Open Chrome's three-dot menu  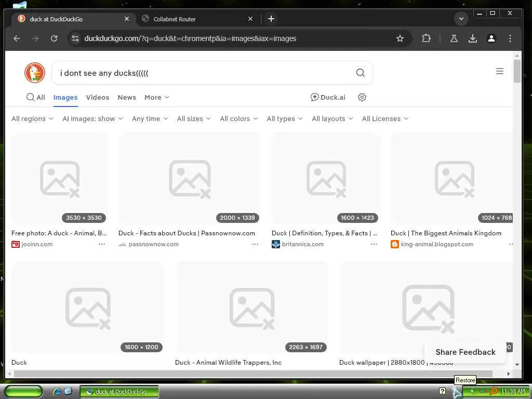click(x=510, y=38)
